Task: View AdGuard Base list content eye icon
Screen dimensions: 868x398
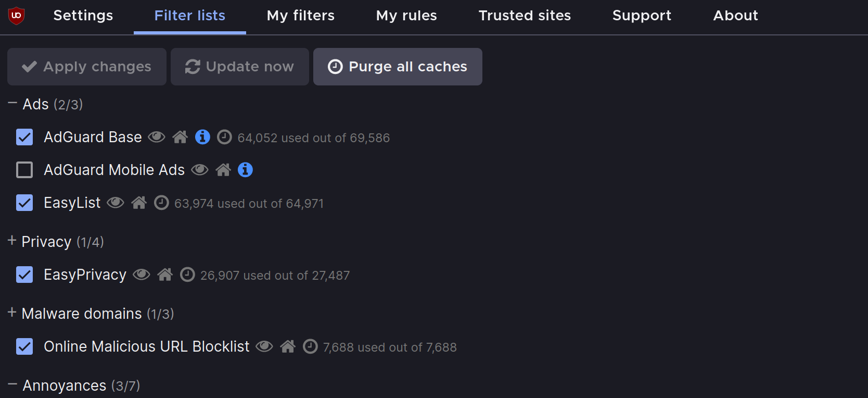Action: point(157,137)
